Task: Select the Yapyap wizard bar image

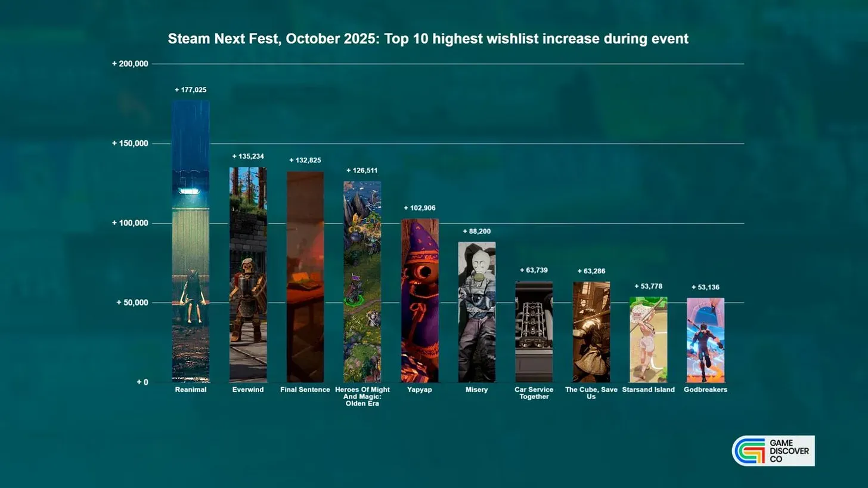Action: click(419, 298)
